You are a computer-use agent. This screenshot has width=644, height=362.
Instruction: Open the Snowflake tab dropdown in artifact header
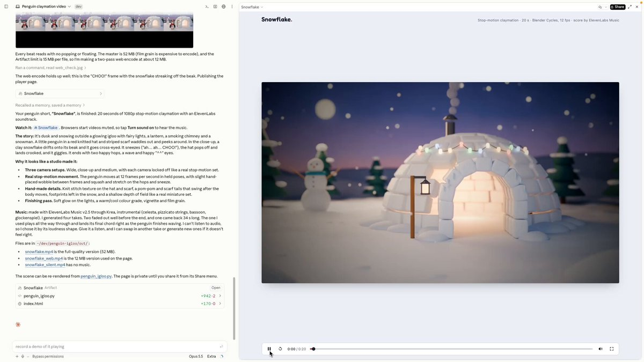click(x=252, y=7)
